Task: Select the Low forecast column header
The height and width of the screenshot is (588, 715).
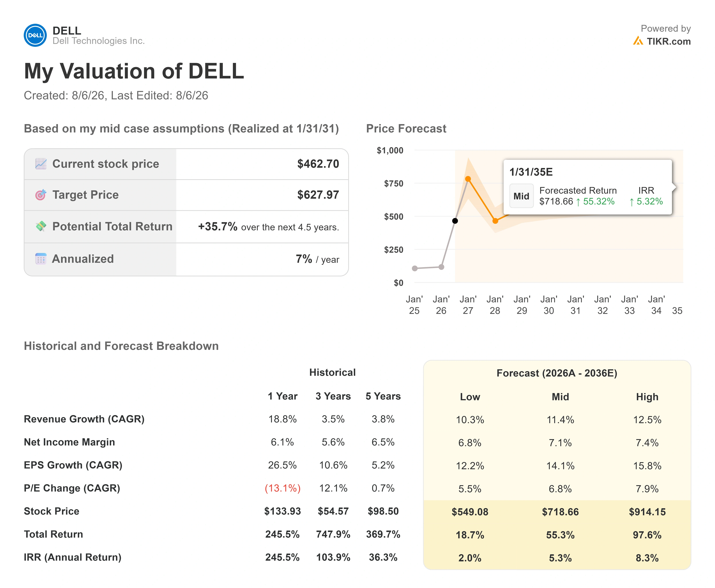Action: click(470, 397)
